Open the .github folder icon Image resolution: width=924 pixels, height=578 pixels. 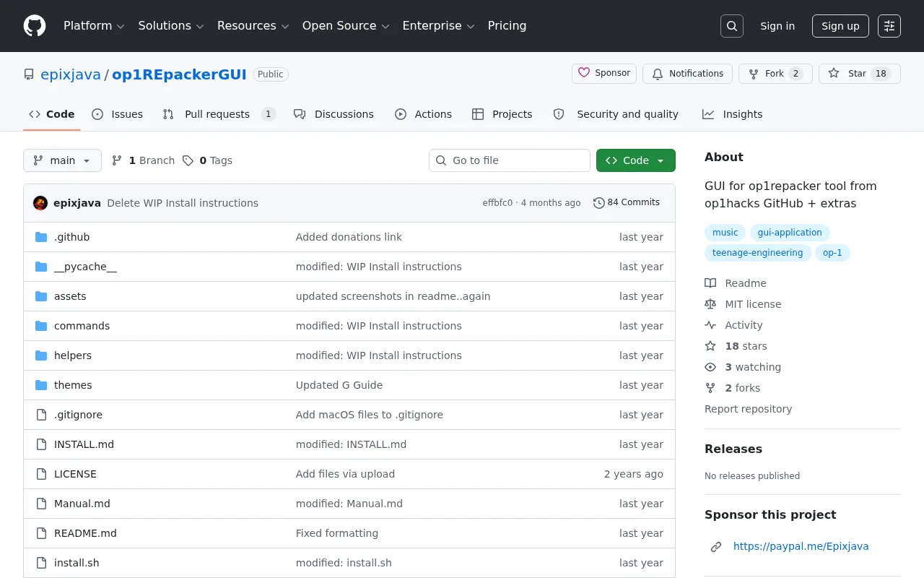[41, 237]
